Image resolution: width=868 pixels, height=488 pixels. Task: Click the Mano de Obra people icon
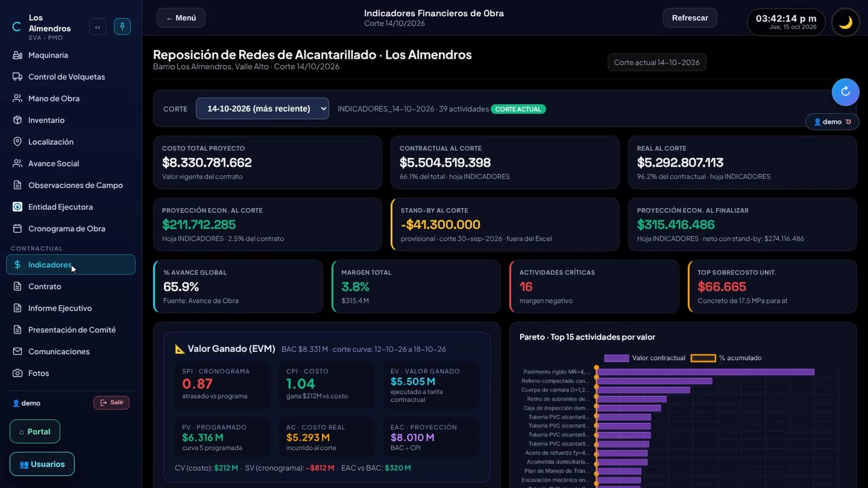[x=17, y=98]
